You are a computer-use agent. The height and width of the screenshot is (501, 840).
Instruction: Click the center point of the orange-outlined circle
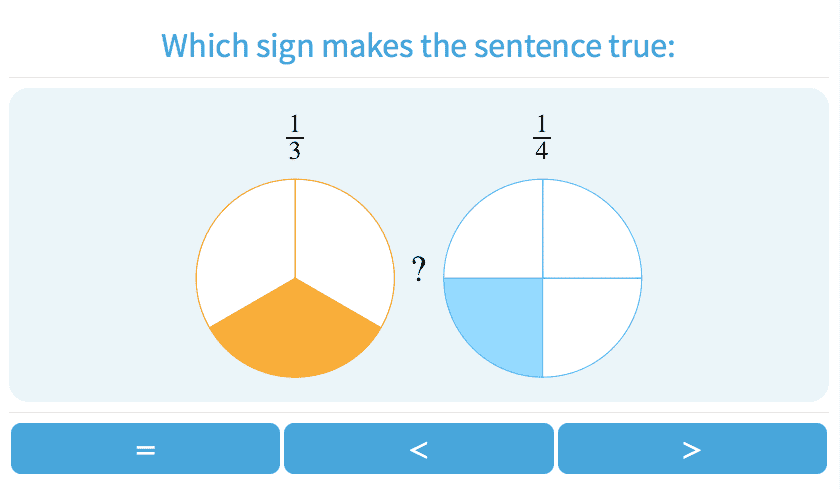295,278
